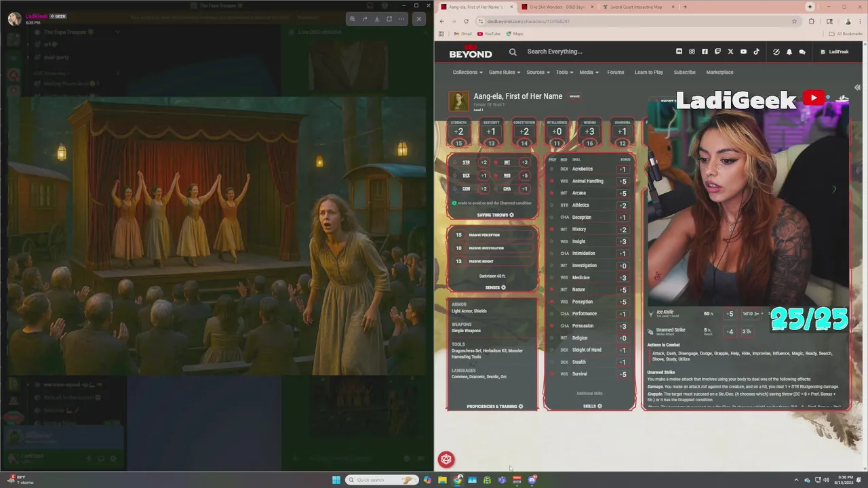
Task: Toggle Perception proficiency dot
Action: tap(551, 302)
